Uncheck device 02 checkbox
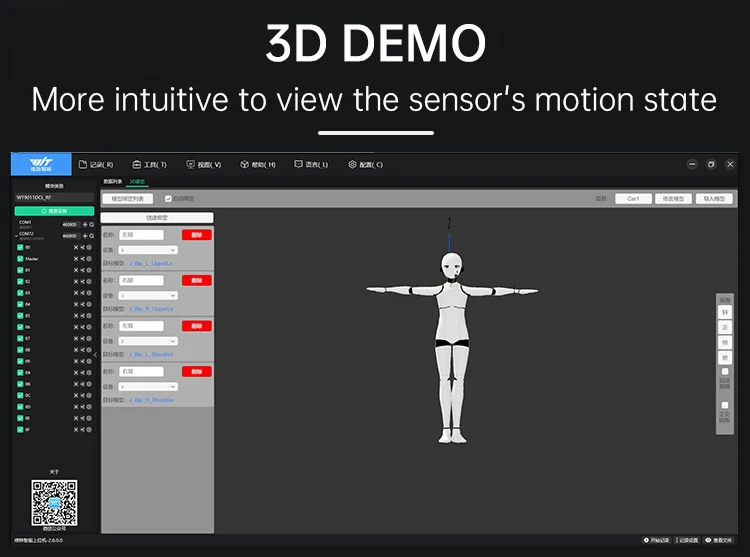The width and height of the screenshot is (750, 557). pyautogui.click(x=20, y=282)
